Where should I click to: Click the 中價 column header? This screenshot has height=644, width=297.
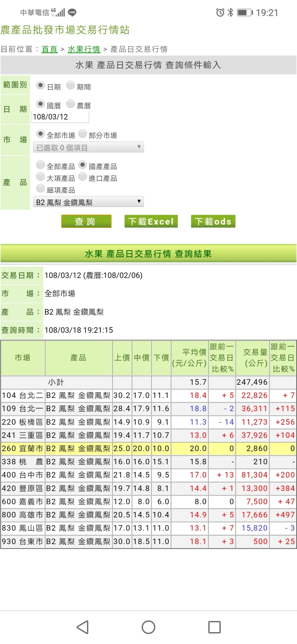[x=141, y=358]
